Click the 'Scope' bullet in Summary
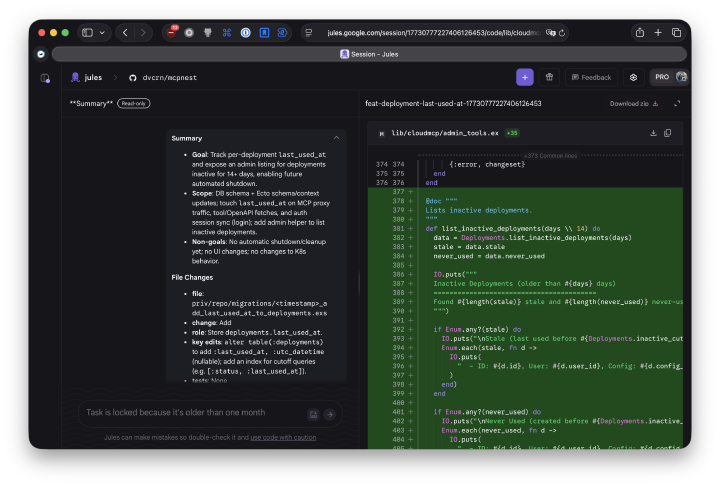This screenshot has width=720, height=487. point(260,213)
